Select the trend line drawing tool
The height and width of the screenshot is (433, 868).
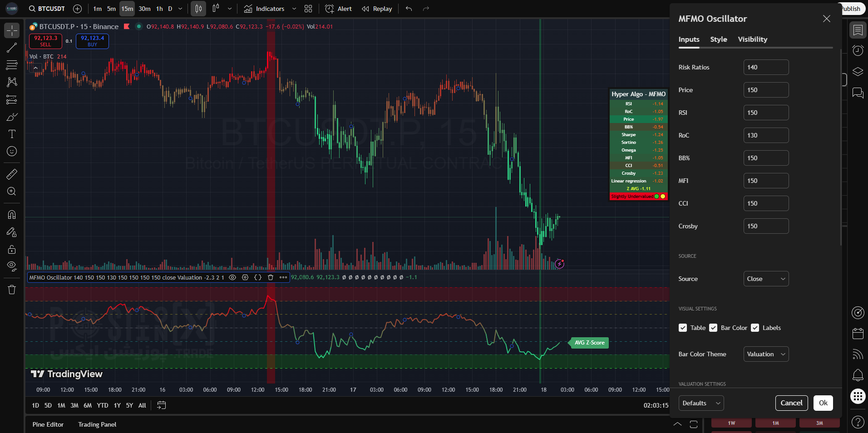tap(12, 48)
